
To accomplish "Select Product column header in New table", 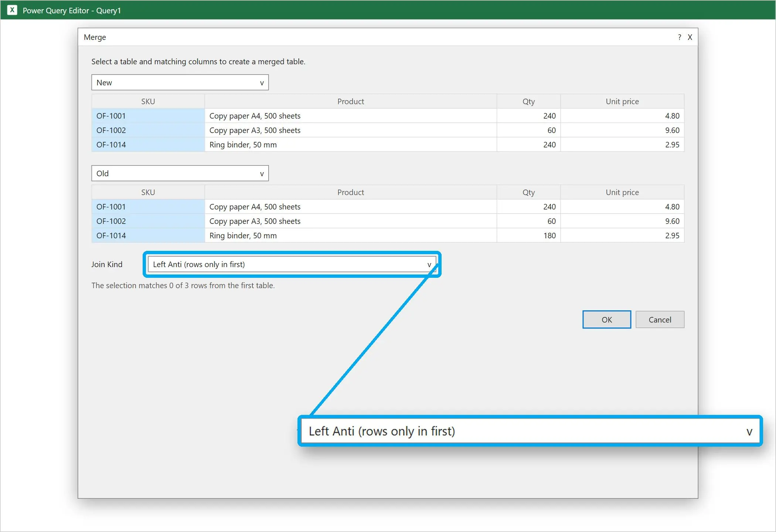I will [351, 101].
